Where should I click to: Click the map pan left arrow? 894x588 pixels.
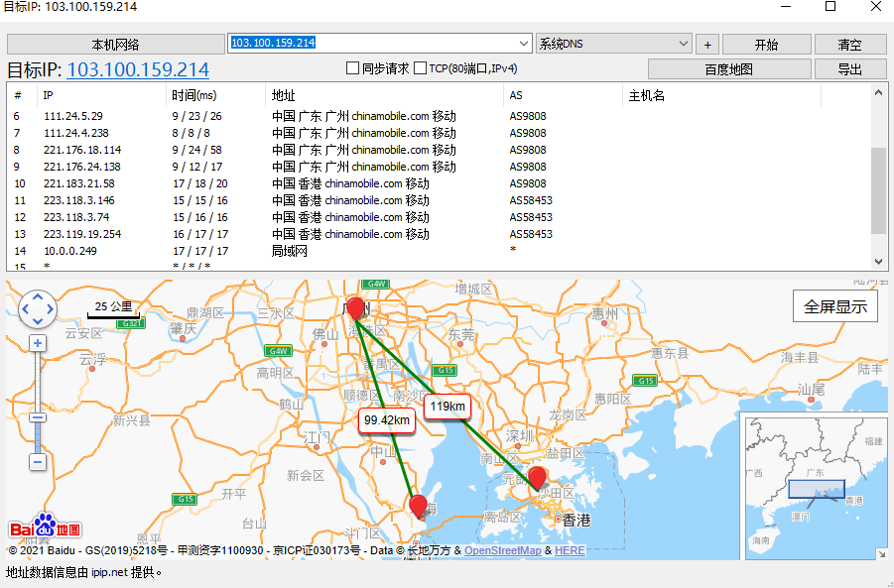click(25, 309)
